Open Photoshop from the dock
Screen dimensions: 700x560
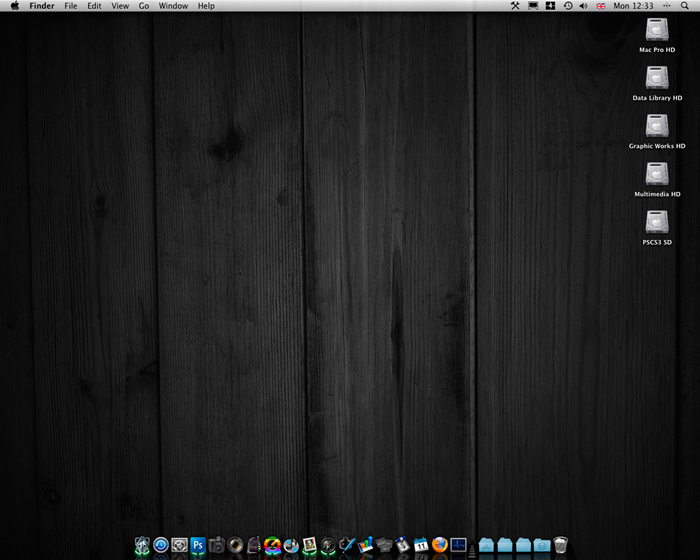click(x=198, y=545)
